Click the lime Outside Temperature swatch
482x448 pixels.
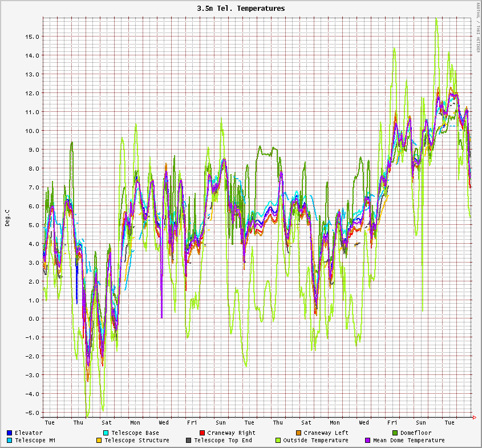click(x=278, y=441)
